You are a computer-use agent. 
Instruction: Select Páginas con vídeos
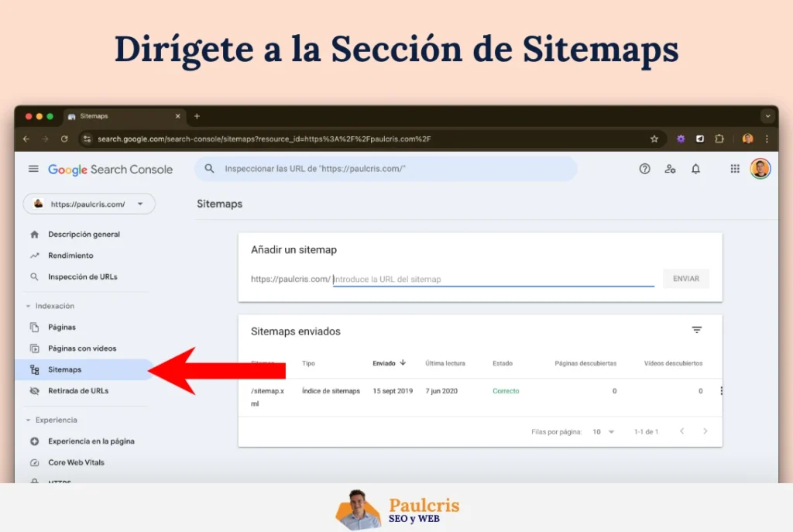pyautogui.click(x=82, y=348)
